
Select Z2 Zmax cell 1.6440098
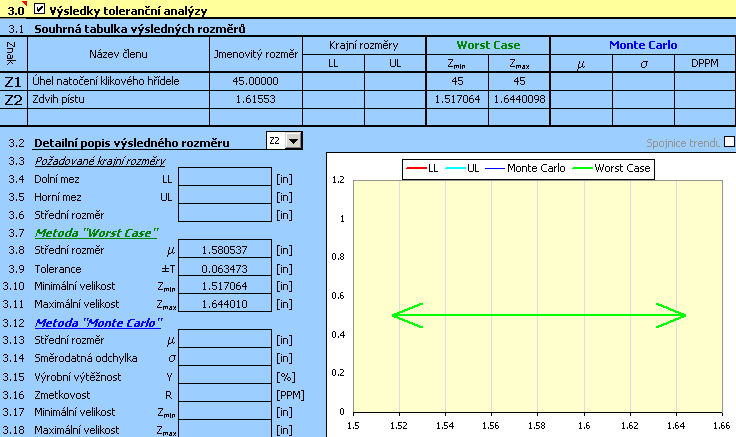point(519,100)
